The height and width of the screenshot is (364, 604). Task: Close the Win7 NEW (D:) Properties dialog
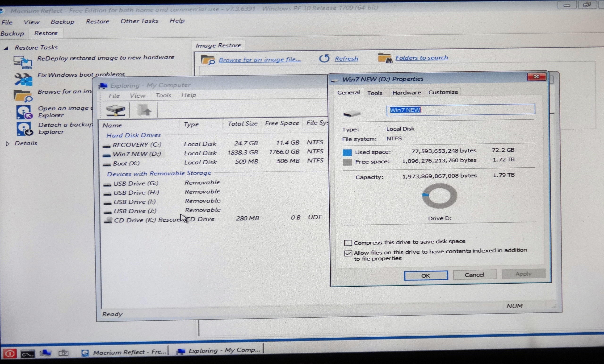pyautogui.click(x=536, y=77)
